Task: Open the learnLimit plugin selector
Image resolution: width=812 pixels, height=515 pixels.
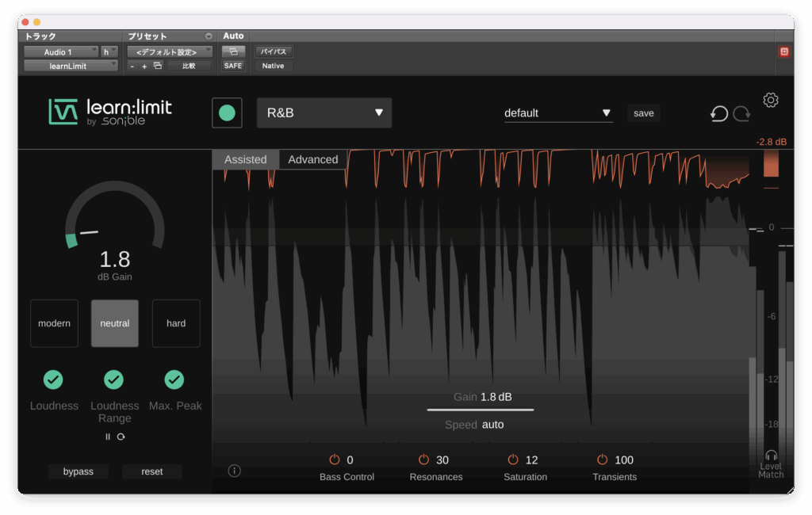Action: [x=71, y=66]
